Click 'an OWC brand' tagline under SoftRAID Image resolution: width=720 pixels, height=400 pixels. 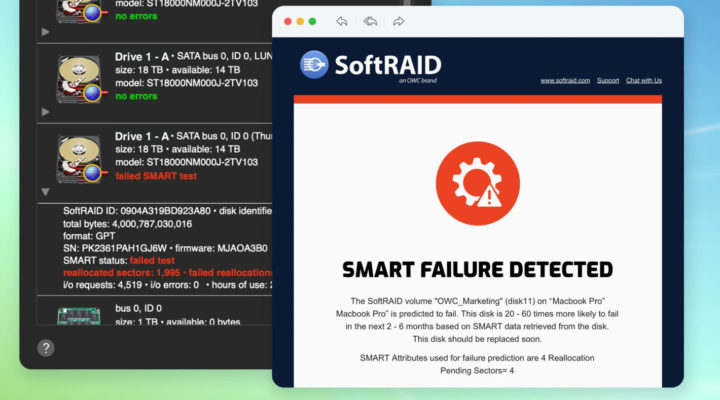point(418,81)
